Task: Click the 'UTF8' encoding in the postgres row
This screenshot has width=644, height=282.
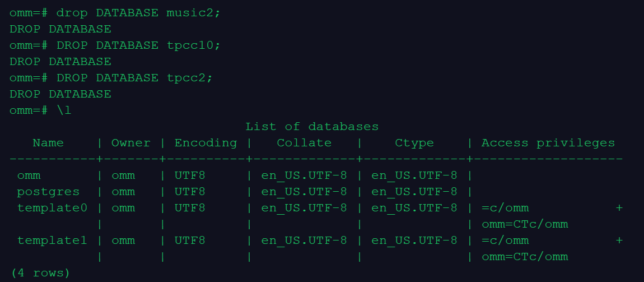Action: [190, 192]
